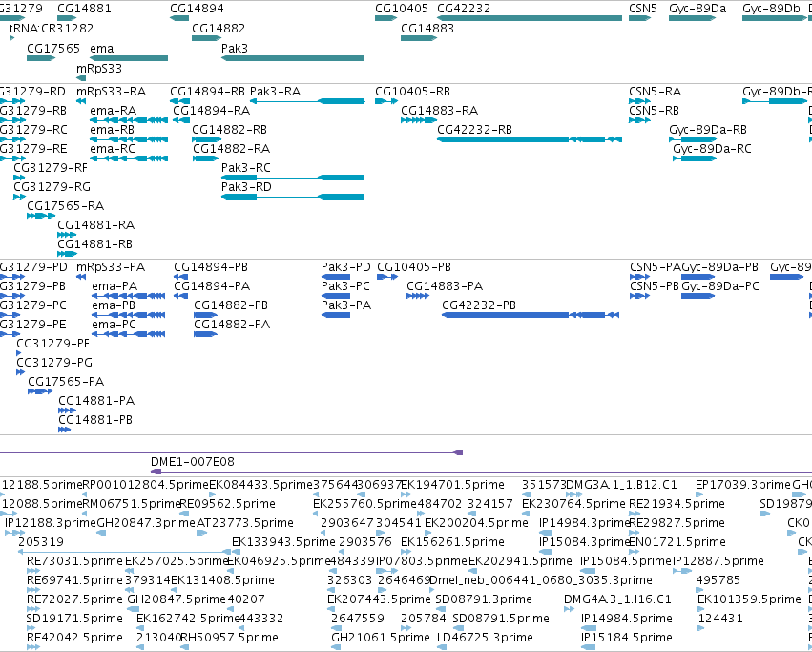This screenshot has height=652, width=812.
Task: Select the CG14894-PB protein label
Action: pyautogui.click(x=211, y=267)
